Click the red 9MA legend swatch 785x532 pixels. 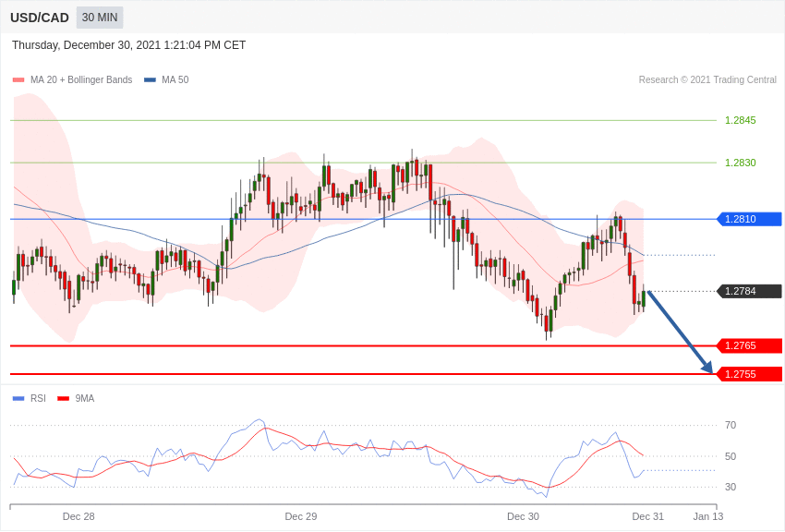point(63,398)
